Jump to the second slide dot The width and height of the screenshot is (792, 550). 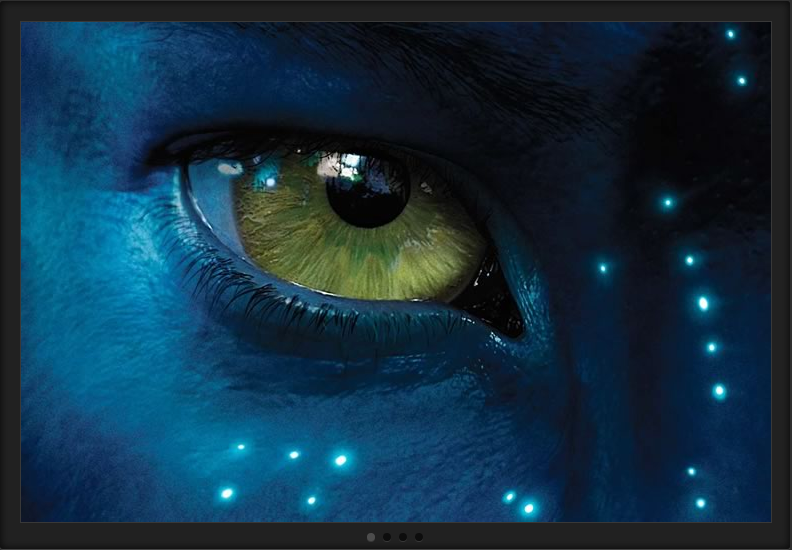coord(387,537)
